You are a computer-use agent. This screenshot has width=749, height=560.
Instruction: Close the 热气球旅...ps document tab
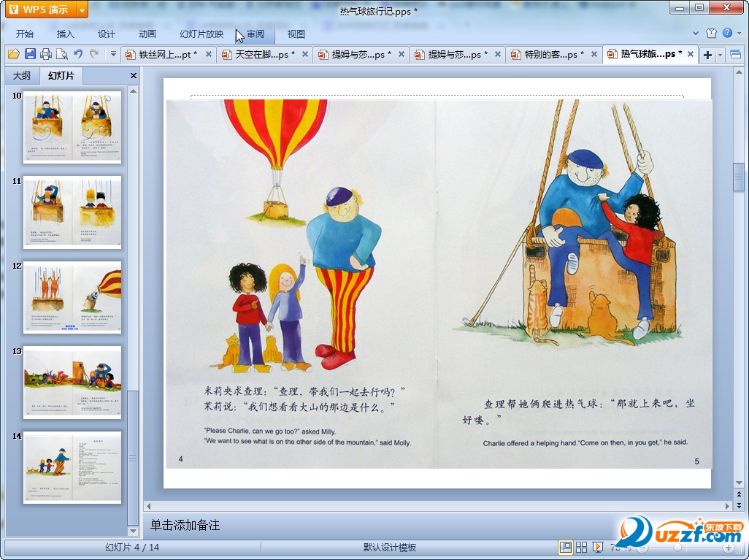pyautogui.click(x=691, y=55)
